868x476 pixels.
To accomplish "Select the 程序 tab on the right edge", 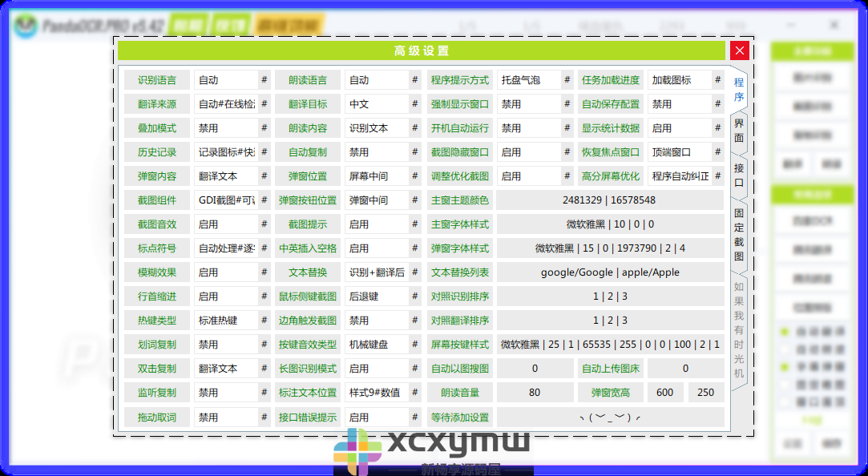I will pyautogui.click(x=739, y=88).
